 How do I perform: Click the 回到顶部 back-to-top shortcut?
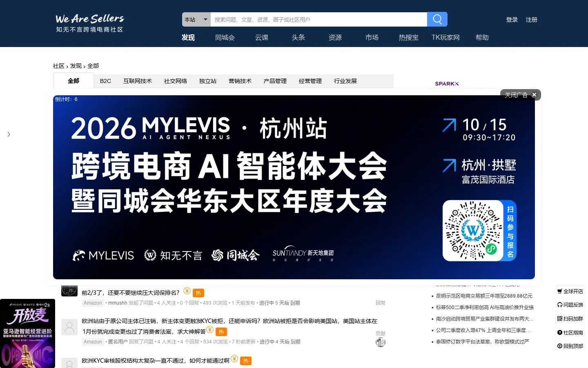[x=570, y=346]
